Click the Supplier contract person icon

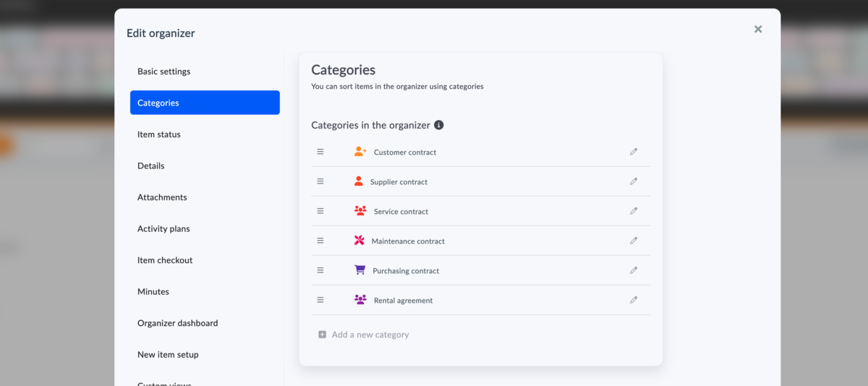359,181
